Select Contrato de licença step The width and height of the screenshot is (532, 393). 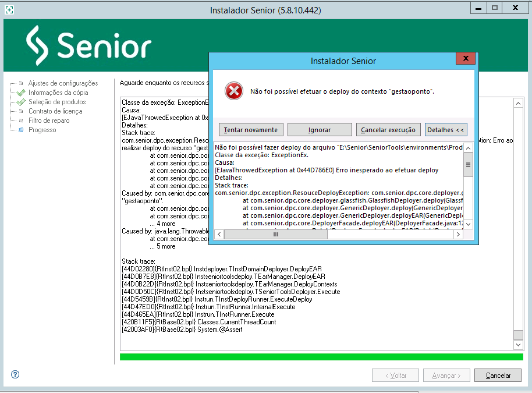pos(55,111)
